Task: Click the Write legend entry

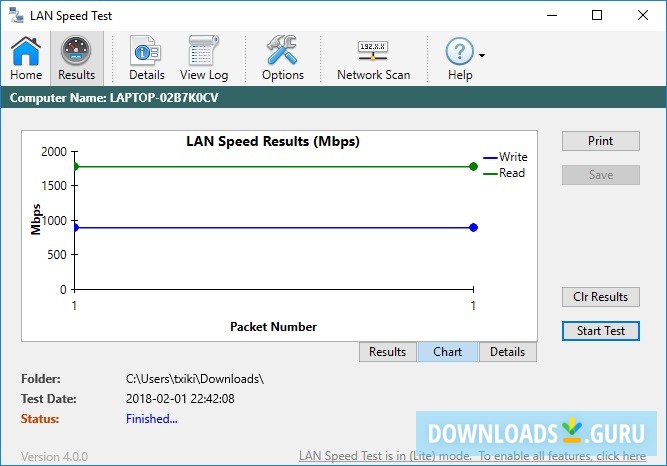Action: coord(505,157)
